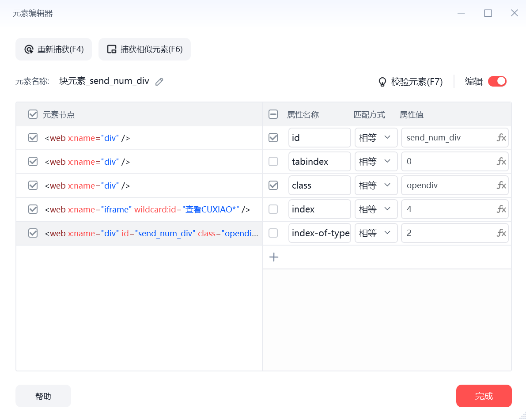Image resolution: width=526 pixels, height=420 pixels.
Task: Click the pencil icon to rename element
Action: tap(159, 82)
